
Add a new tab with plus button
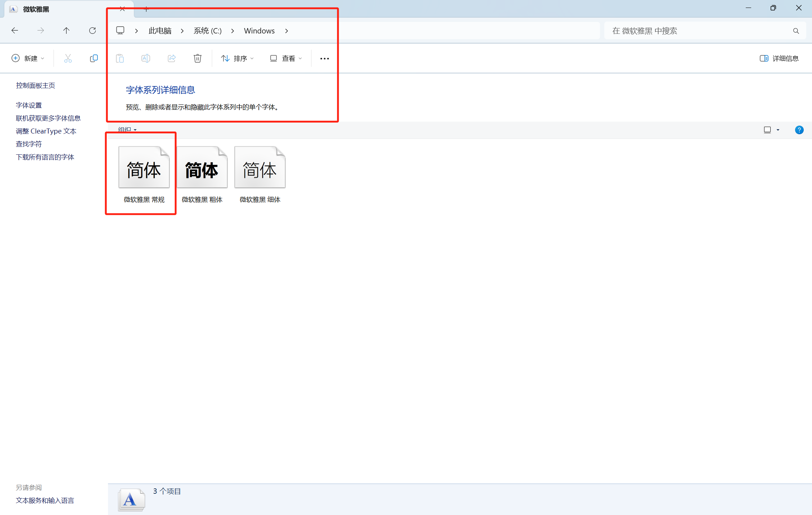click(146, 9)
